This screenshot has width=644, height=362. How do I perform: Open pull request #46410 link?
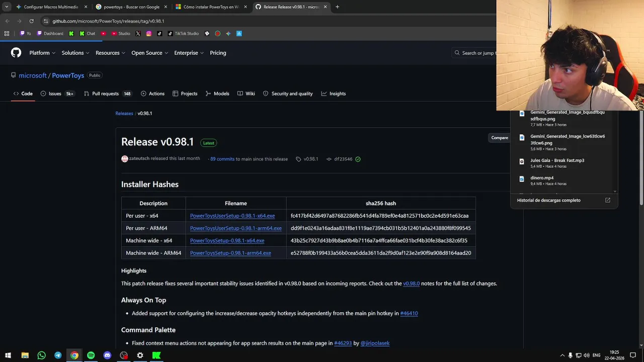pyautogui.click(x=409, y=313)
